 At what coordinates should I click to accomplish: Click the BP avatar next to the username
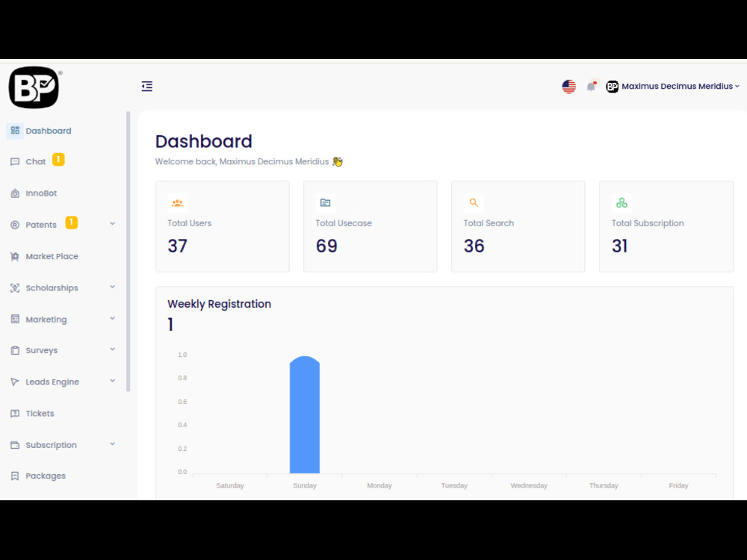tap(613, 86)
